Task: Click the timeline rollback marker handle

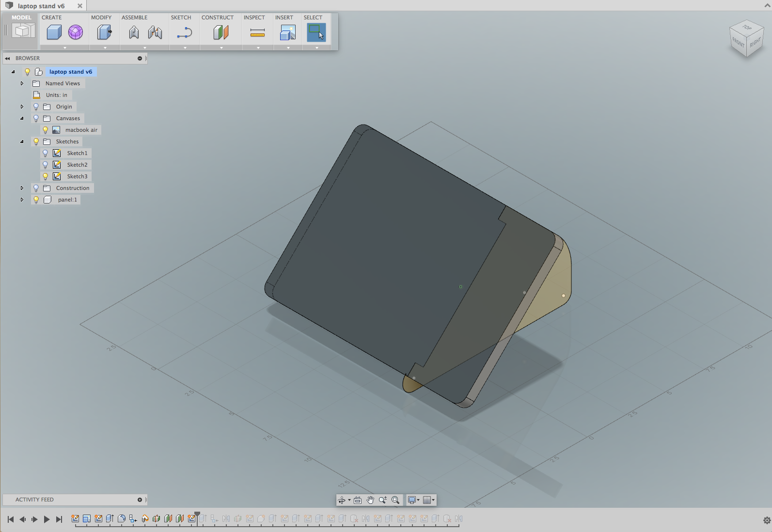Action: 197,514
